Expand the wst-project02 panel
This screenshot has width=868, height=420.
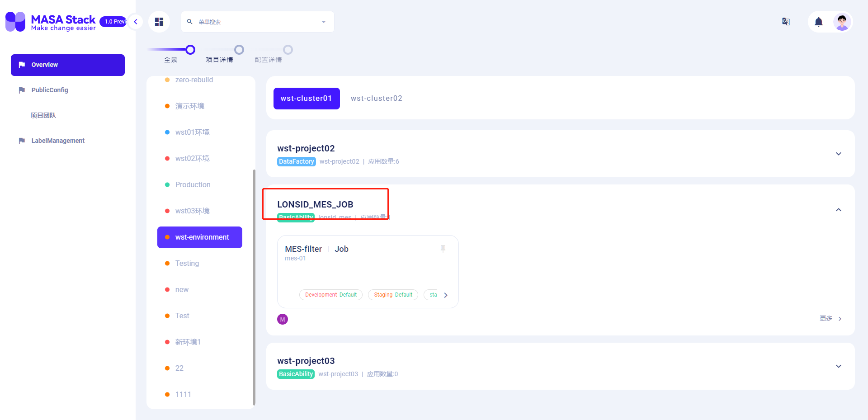(x=839, y=154)
